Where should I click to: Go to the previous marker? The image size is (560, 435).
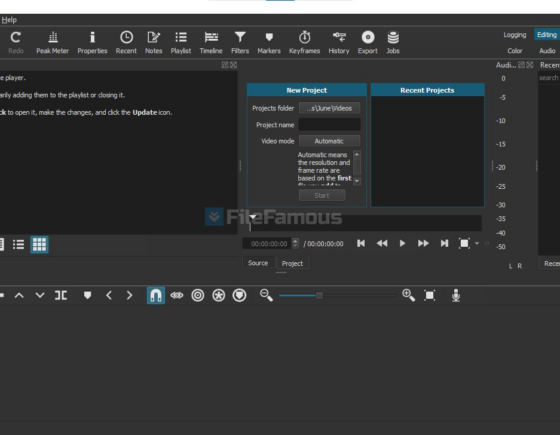tap(109, 296)
